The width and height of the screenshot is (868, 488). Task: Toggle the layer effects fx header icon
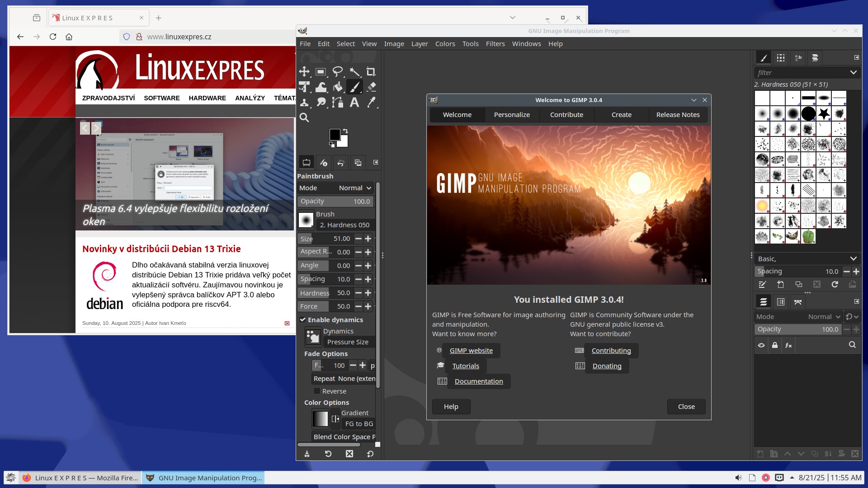coord(788,345)
